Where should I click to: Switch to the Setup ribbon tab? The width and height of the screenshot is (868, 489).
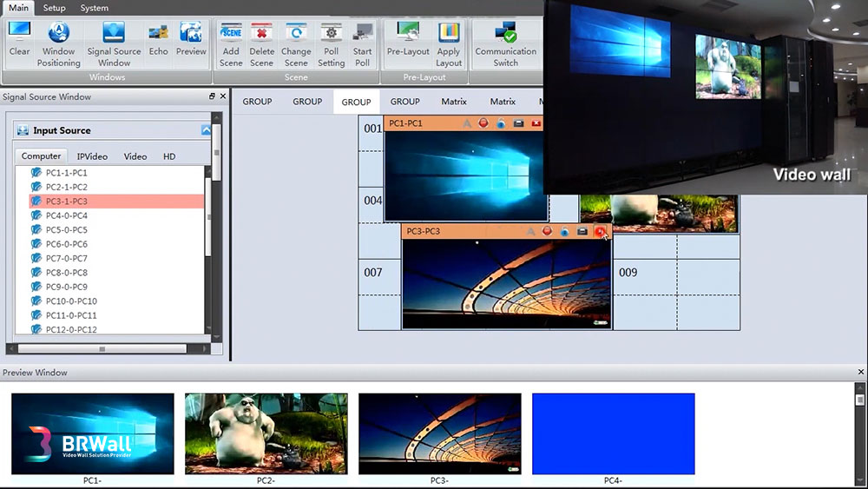[x=54, y=8]
